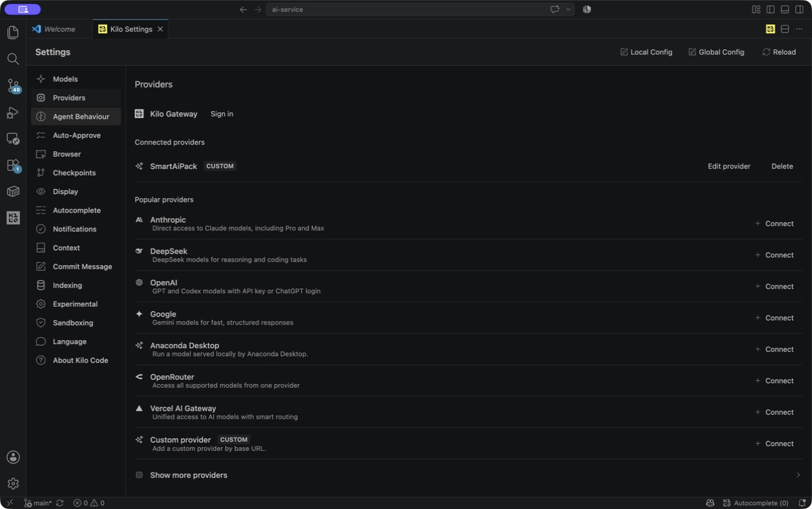Open Experimental settings section
The height and width of the screenshot is (509, 812).
(76, 304)
